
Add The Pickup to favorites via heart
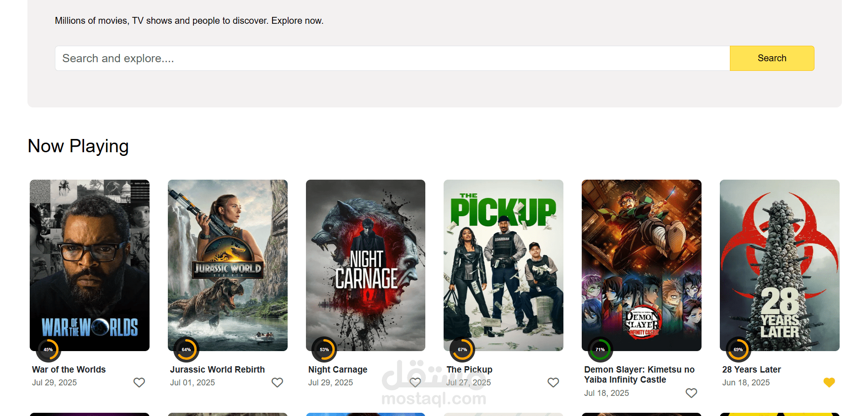click(553, 382)
